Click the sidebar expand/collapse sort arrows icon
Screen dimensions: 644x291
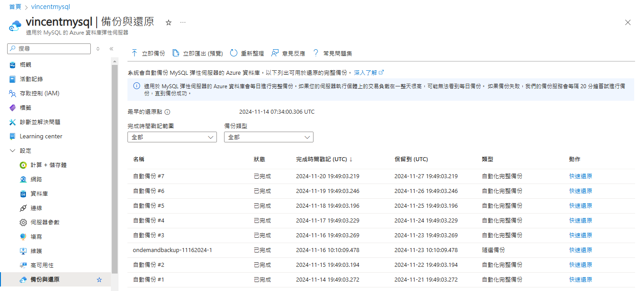coord(98,48)
